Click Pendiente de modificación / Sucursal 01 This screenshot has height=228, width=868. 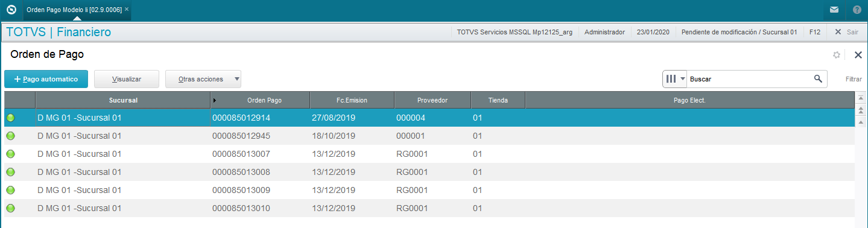point(739,32)
